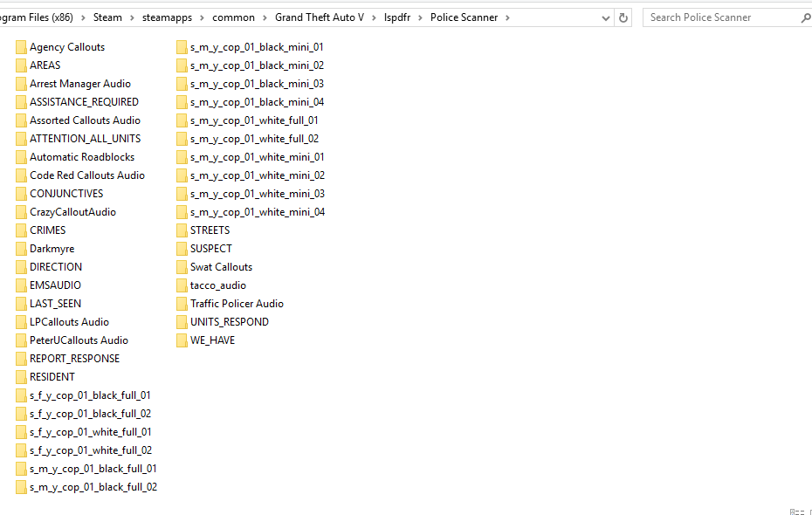Click the AREAS folder icon
The image size is (812, 515).
[x=21, y=65]
